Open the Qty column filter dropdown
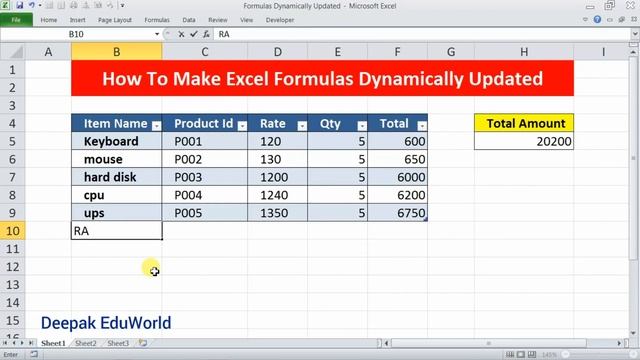The height and width of the screenshot is (360, 640). pos(362,126)
